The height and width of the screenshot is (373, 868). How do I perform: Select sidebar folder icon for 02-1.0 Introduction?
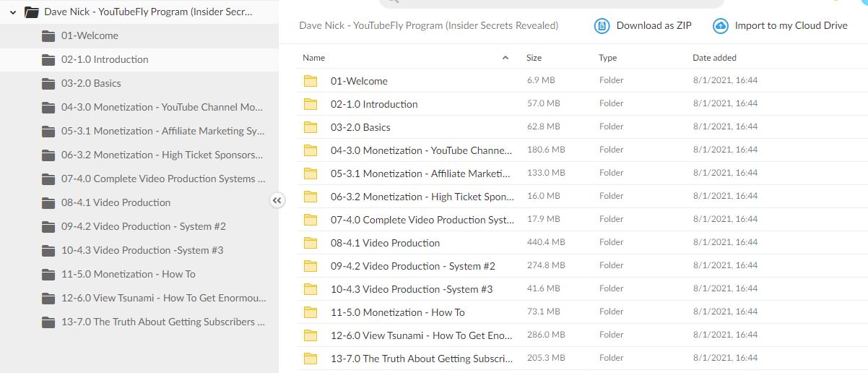48,59
